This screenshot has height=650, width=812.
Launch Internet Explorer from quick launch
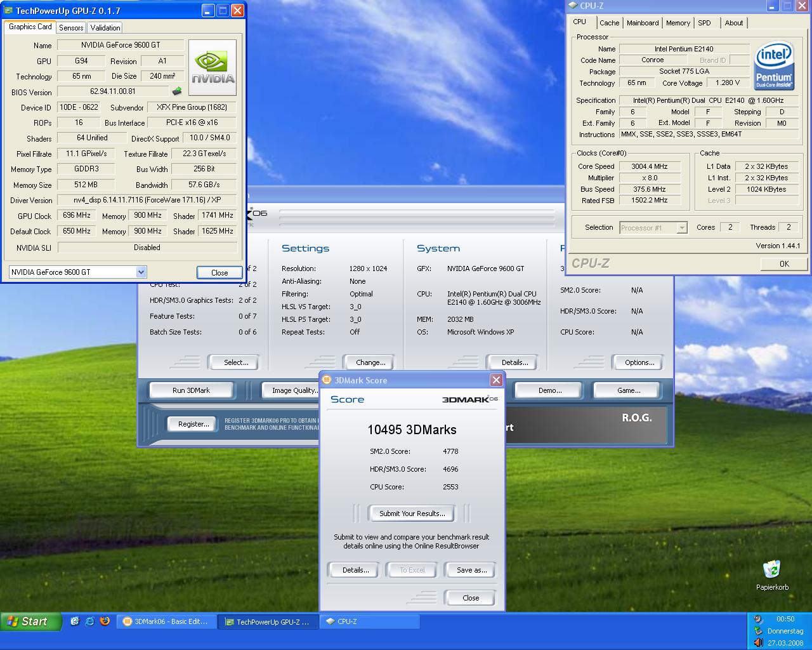(90, 621)
